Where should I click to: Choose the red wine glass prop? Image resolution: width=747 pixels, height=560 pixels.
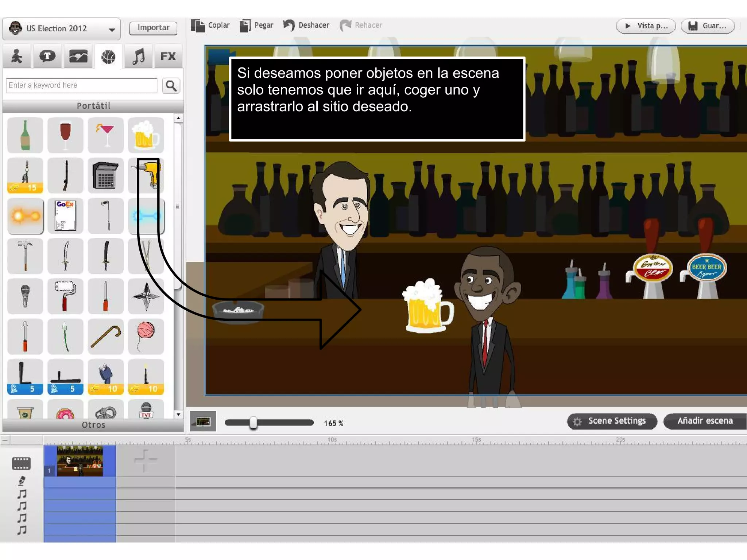[65, 135]
